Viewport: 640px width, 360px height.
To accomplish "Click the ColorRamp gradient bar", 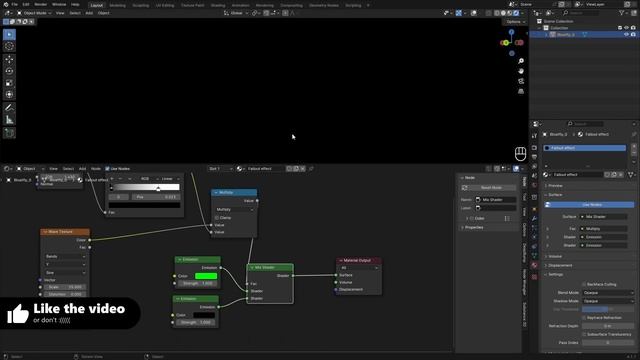I will pos(145,187).
